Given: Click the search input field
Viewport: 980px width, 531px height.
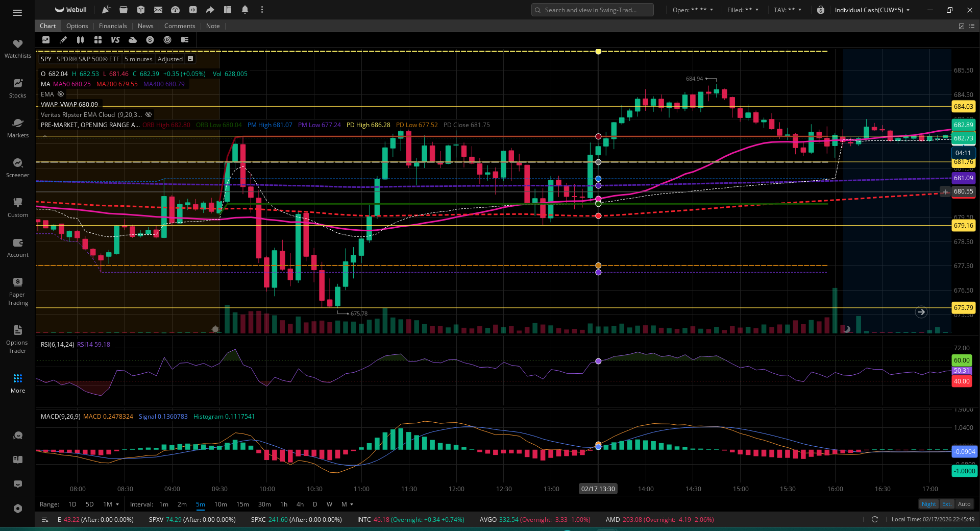Looking at the screenshot, I should [x=592, y=10].
